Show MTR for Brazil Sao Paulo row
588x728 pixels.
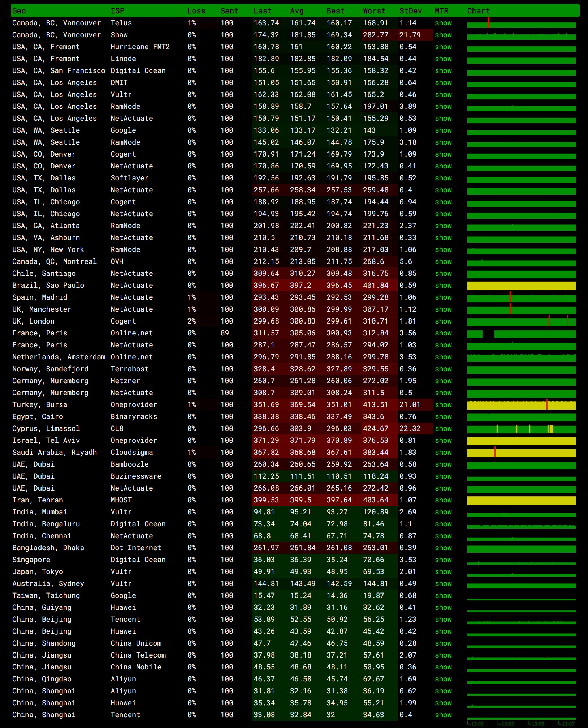(x=443, y=285)
